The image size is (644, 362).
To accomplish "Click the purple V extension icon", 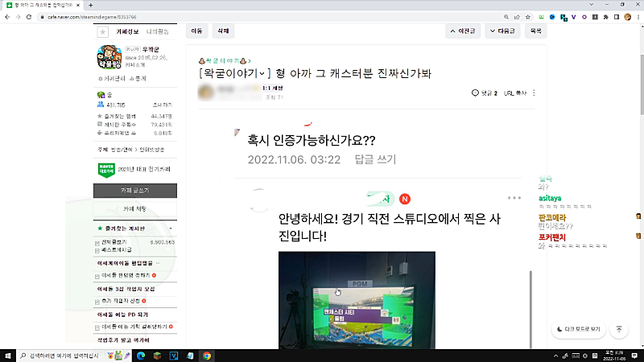I will click(573, 17).
